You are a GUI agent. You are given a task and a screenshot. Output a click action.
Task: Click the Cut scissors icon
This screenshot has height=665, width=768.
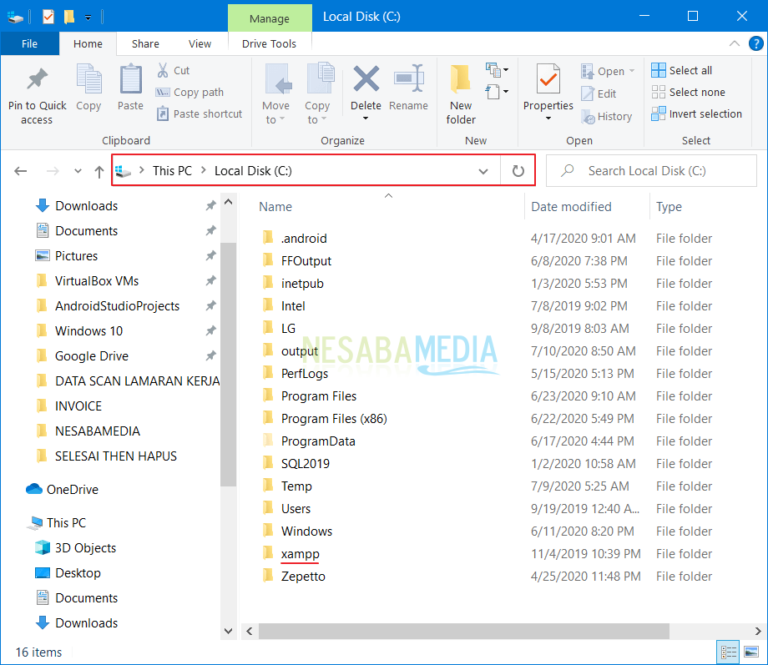(x=163, y=70)
